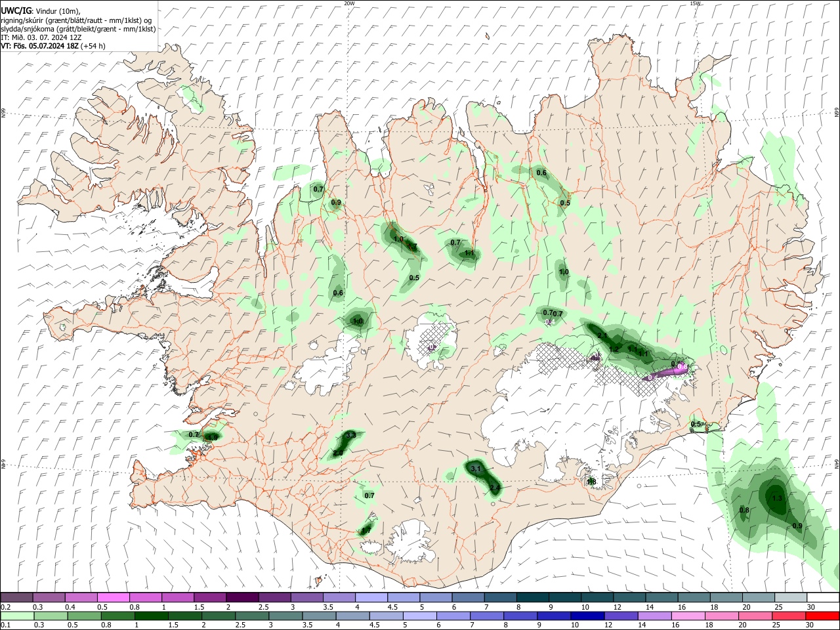Viewport: 840px width, 630px height.
Task: Select the '66N' latitude label on right edge
Action: coord(837,113)
